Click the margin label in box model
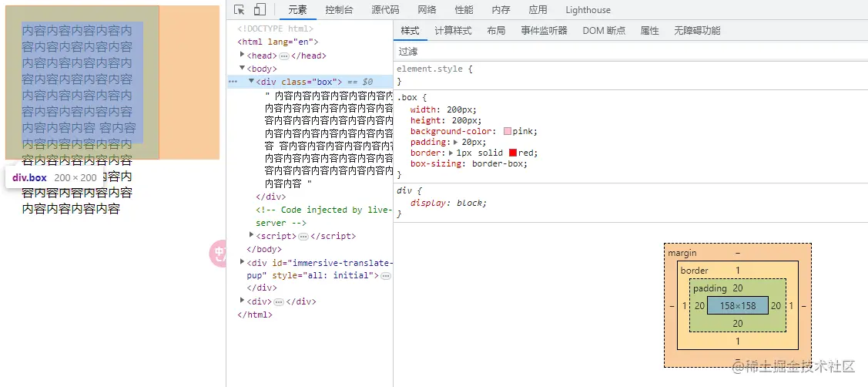868x387 pixels. 682,253
